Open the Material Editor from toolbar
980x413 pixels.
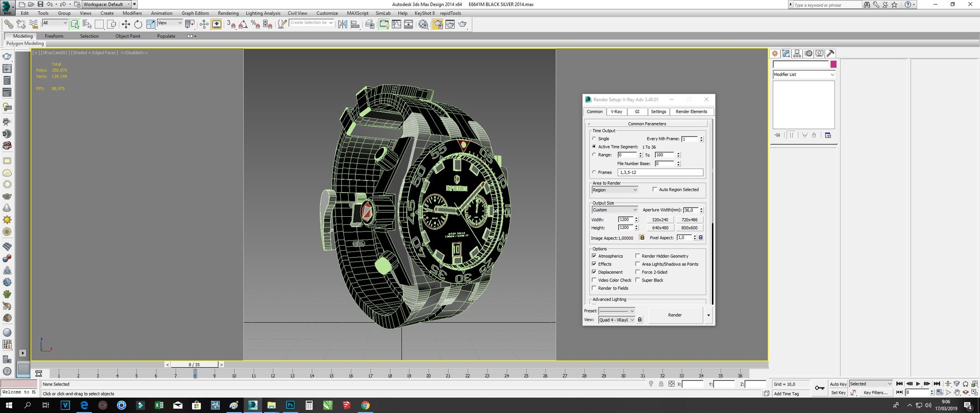pyautogui.click(x=423, y=24)
